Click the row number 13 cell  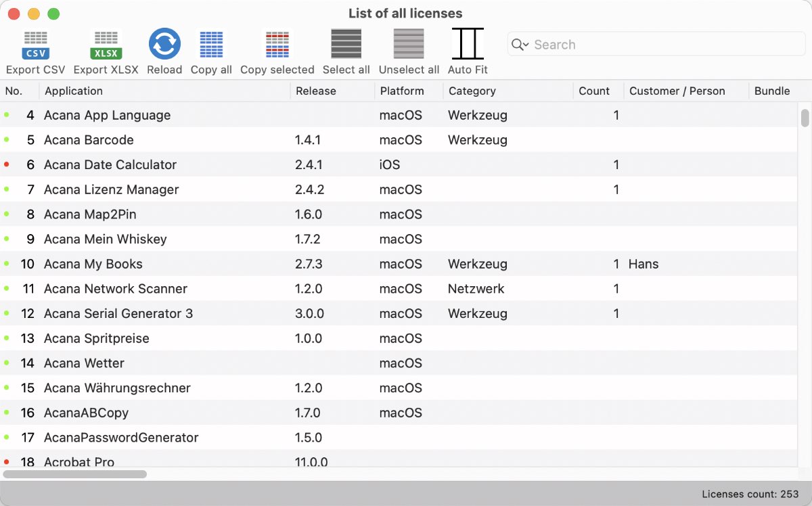[28, 338]
